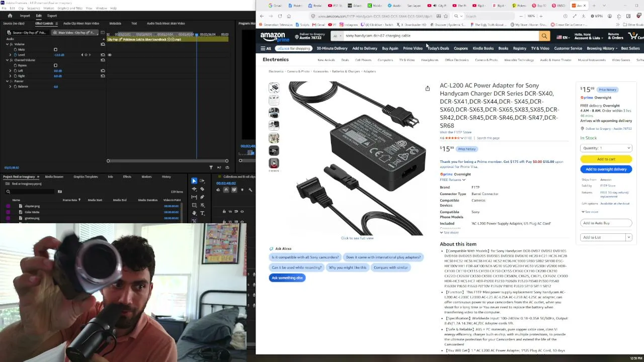The height and width of the screenshot is (362, 644).
Task: Expand the Right channel property
Action: tap(10, 76)
